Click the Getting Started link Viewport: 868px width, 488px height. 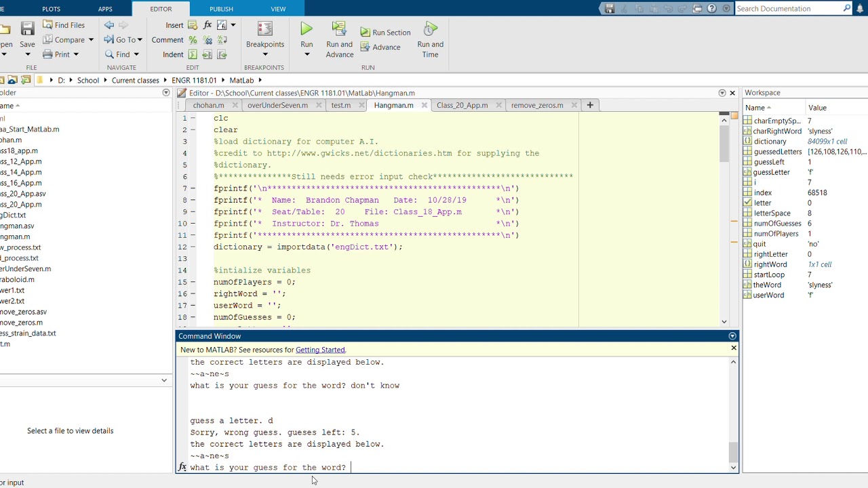pyautogui.click(x=320, y=350)
